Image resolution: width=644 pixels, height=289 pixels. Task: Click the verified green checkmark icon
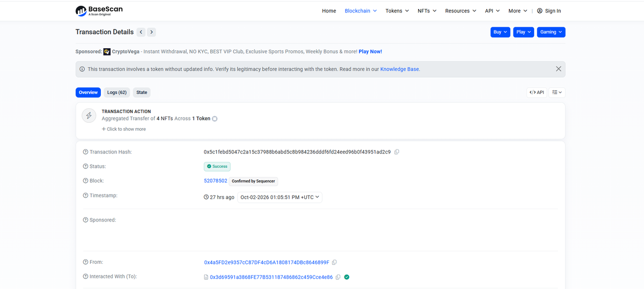point(347,277)
